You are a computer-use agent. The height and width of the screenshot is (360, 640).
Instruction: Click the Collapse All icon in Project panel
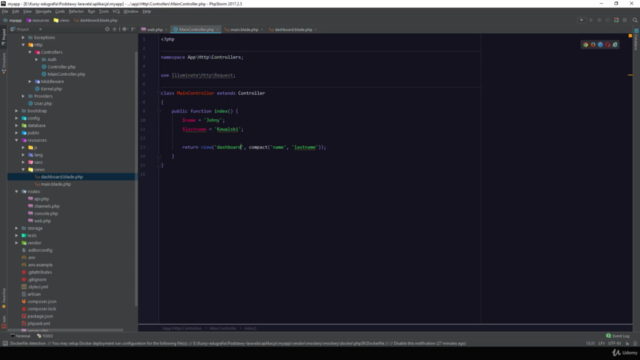(114, 29)
